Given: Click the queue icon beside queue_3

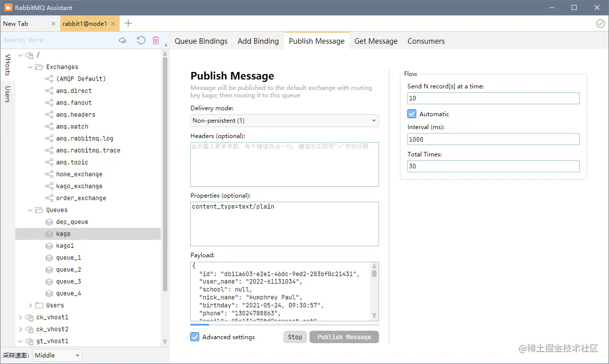Looking at the screenshot, I should click(49, 282).
